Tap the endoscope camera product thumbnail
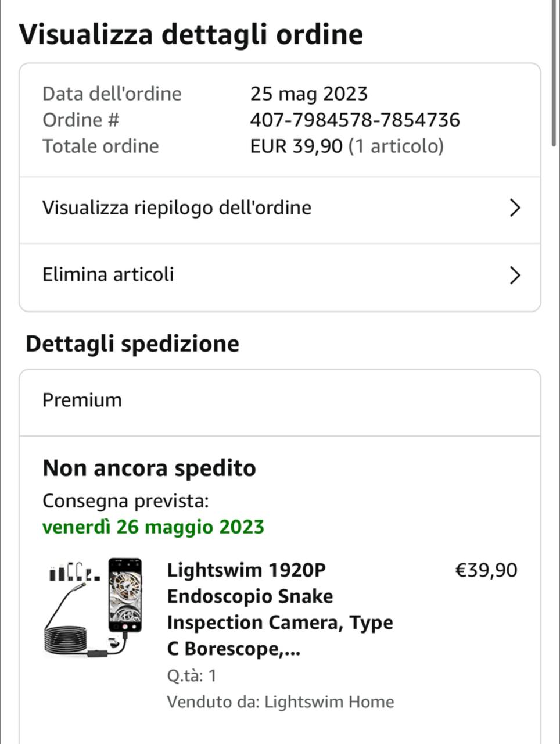 pyautogui.click(x=94, y=608)
